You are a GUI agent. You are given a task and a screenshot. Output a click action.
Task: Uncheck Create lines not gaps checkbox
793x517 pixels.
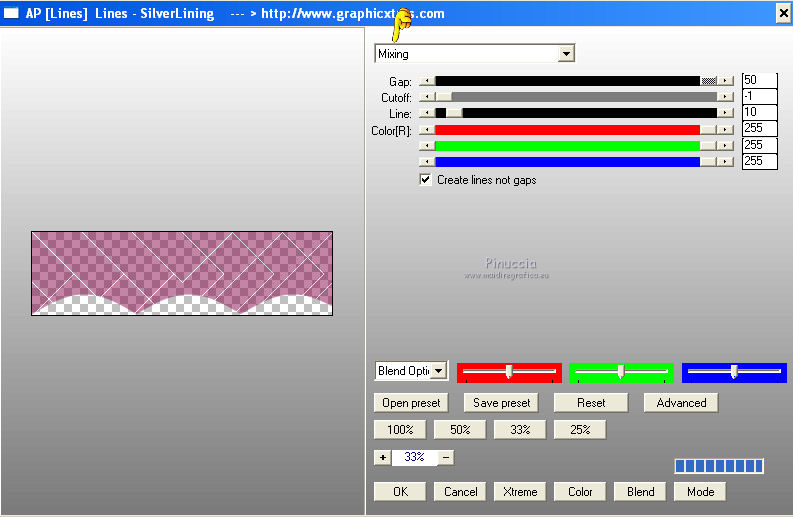point(425,180)
